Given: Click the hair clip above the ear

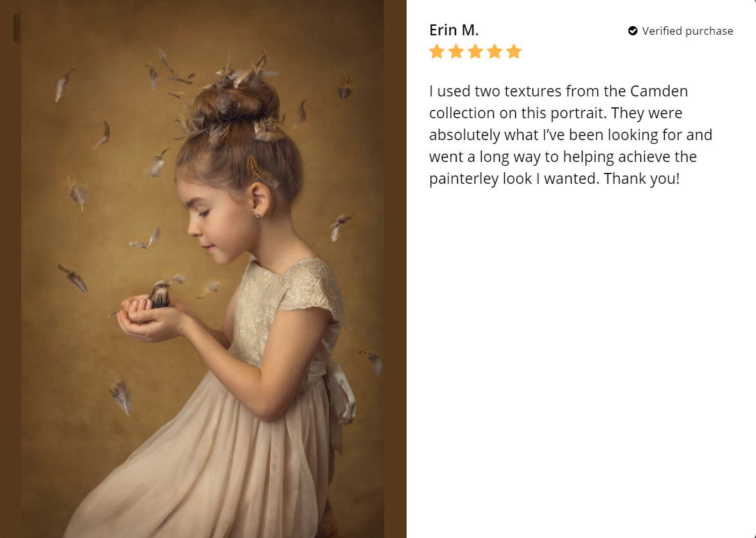Looking at the screenshot, I should pyautogui.click(x=253, y=166).
